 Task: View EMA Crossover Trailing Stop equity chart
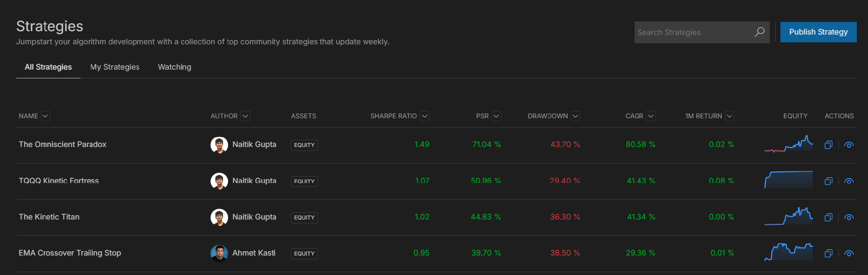[x=788, y=252]
